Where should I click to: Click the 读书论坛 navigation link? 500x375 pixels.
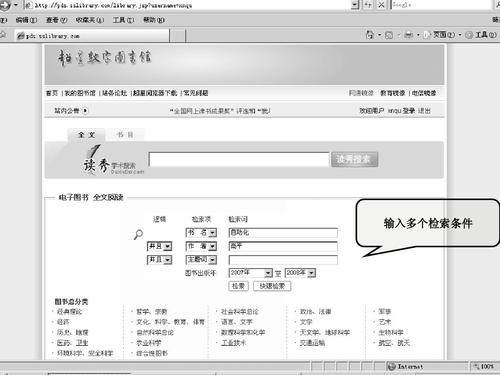(114, 93)
